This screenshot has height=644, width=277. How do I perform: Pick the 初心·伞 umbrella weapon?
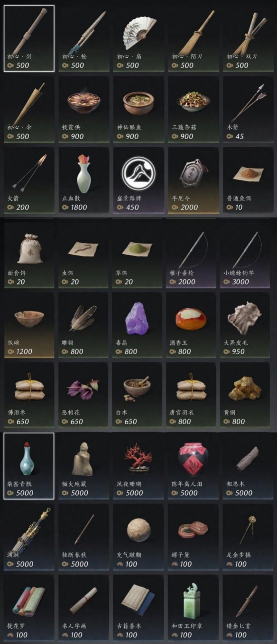29,110
